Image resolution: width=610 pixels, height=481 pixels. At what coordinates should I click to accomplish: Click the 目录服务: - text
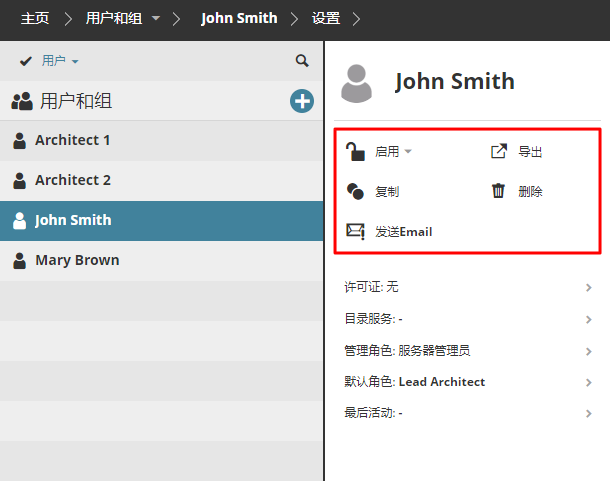(373, 319)
